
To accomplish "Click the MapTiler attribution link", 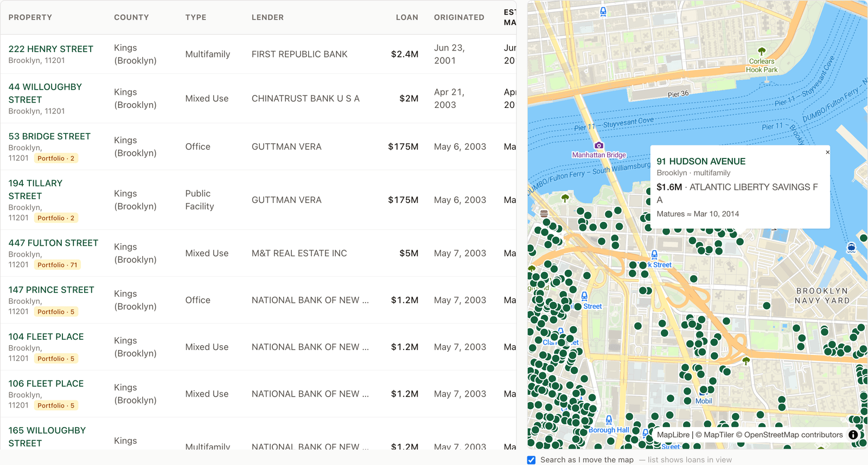I will 714,435.
